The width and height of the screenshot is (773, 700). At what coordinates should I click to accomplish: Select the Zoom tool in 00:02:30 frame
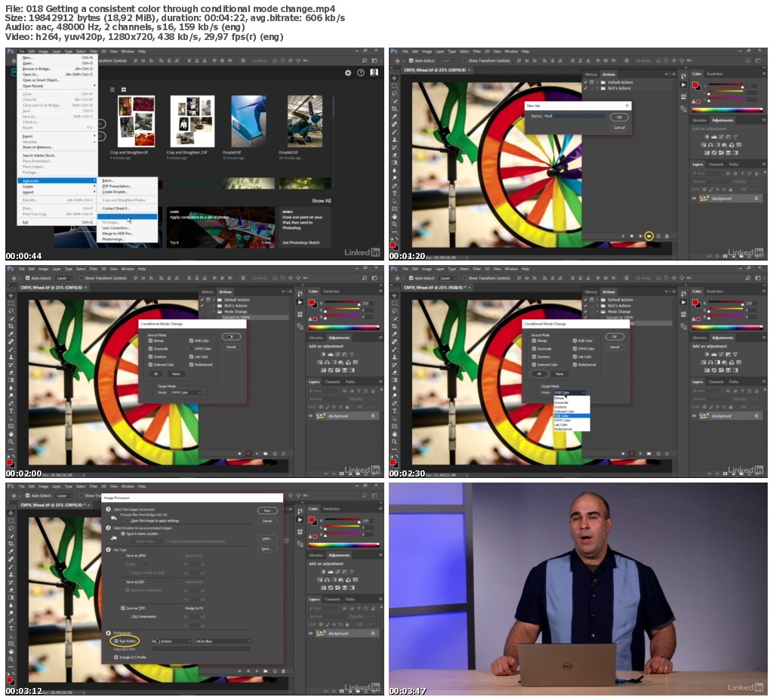tap(394, 442)
